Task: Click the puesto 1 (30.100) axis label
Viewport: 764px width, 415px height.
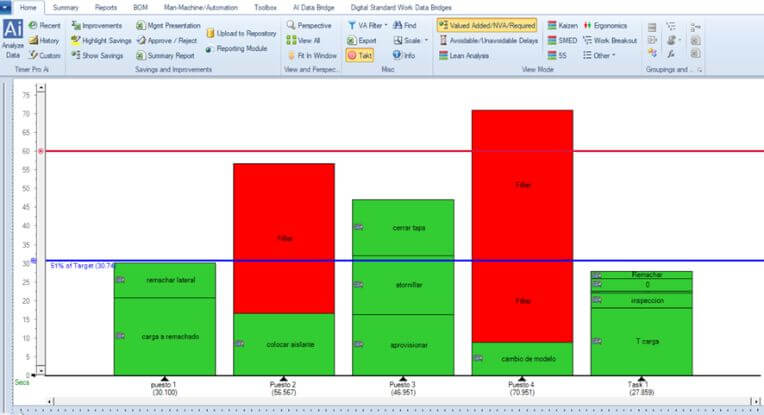Action: [165, 388]
